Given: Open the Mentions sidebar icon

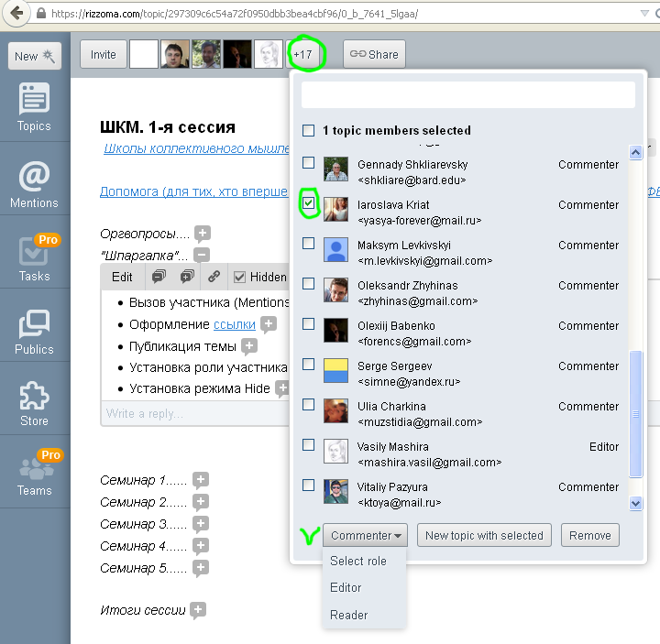Looking at the screenshot, I should click(34, 182).
